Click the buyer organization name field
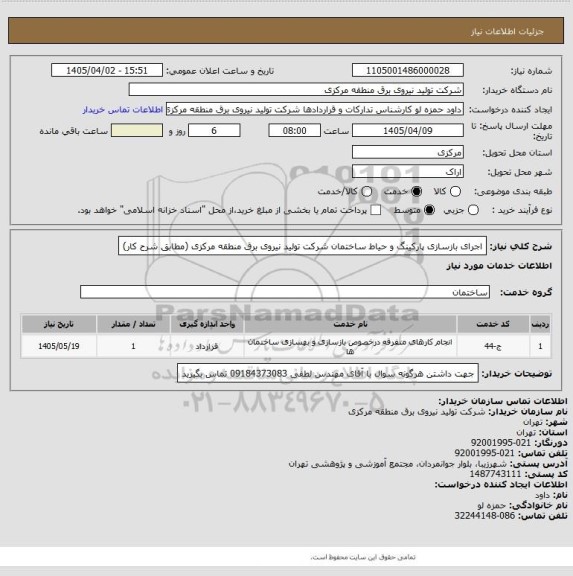Screen dimensions: 573x576 click(x=296, y=90)
